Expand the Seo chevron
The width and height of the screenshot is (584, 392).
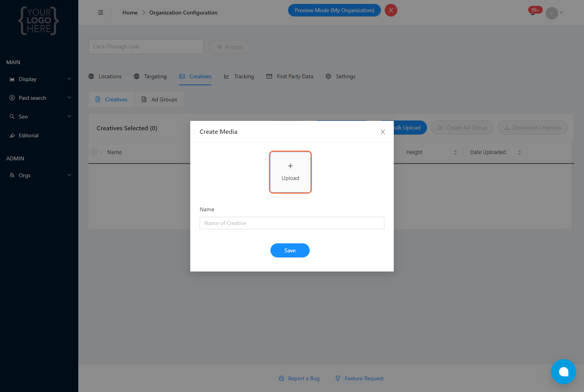point(69,117)
